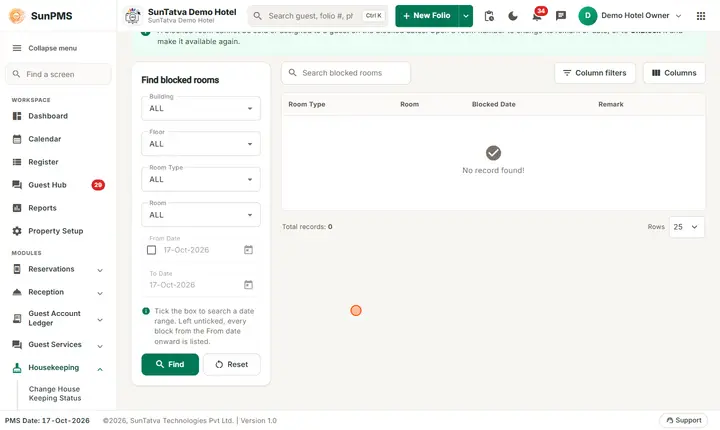This screenshot has width=720, height=430.
Task: Click the SunPMS logo icon
Action: [17, 16]
